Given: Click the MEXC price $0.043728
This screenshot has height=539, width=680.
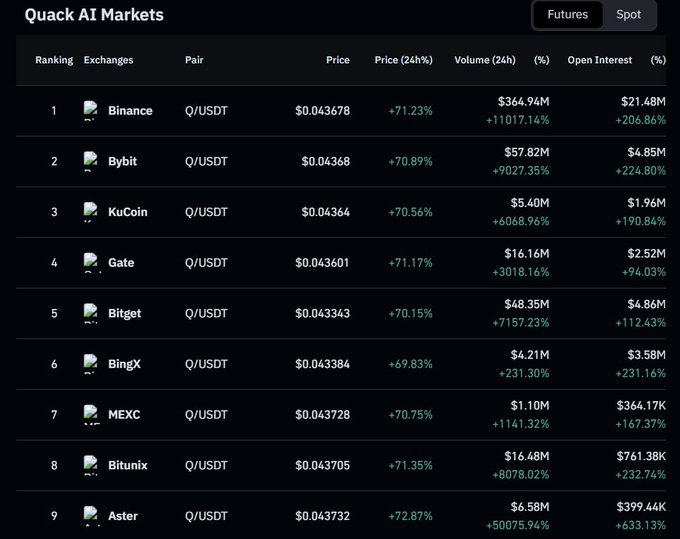Looking at the screenshot, I should point(322,415).
